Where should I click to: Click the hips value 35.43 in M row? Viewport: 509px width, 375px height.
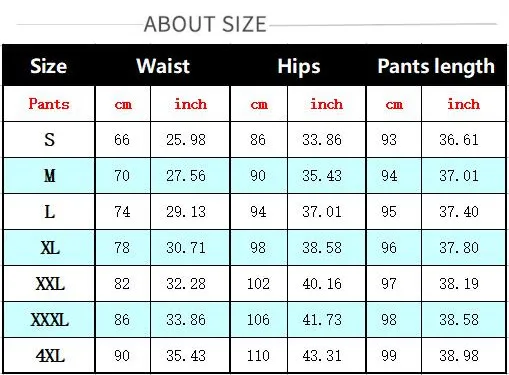tap(322, 176)
